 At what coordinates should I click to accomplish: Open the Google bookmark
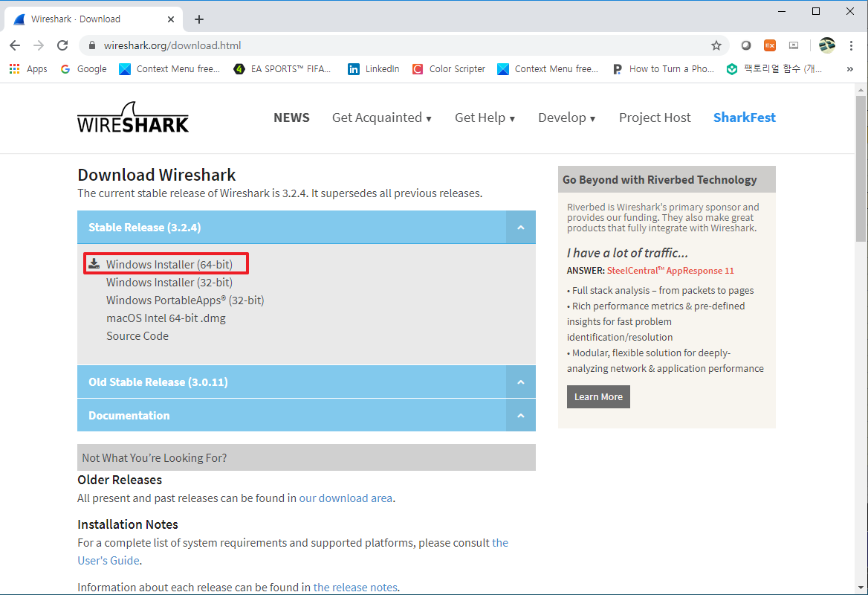tap(83, 68)
